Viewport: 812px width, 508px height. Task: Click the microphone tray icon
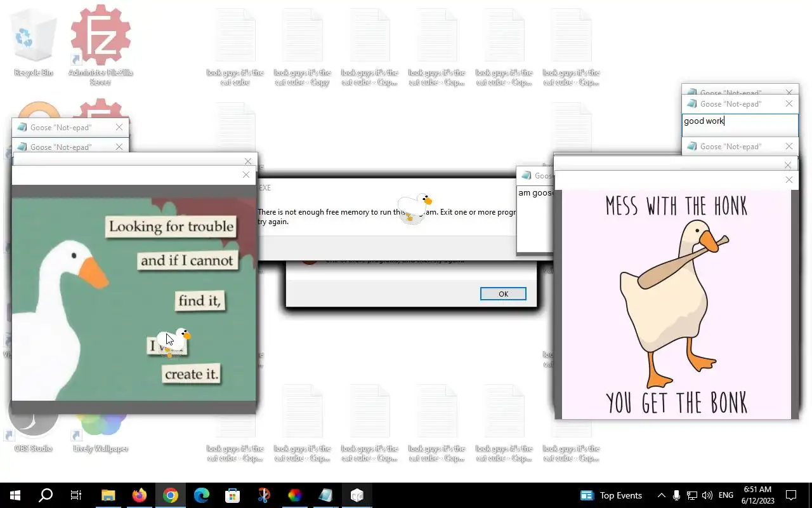[x=677, y=495]
